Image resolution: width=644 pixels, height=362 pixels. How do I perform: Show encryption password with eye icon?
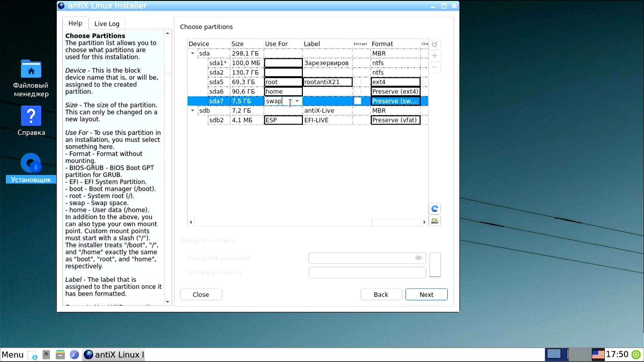coord(418,258)
